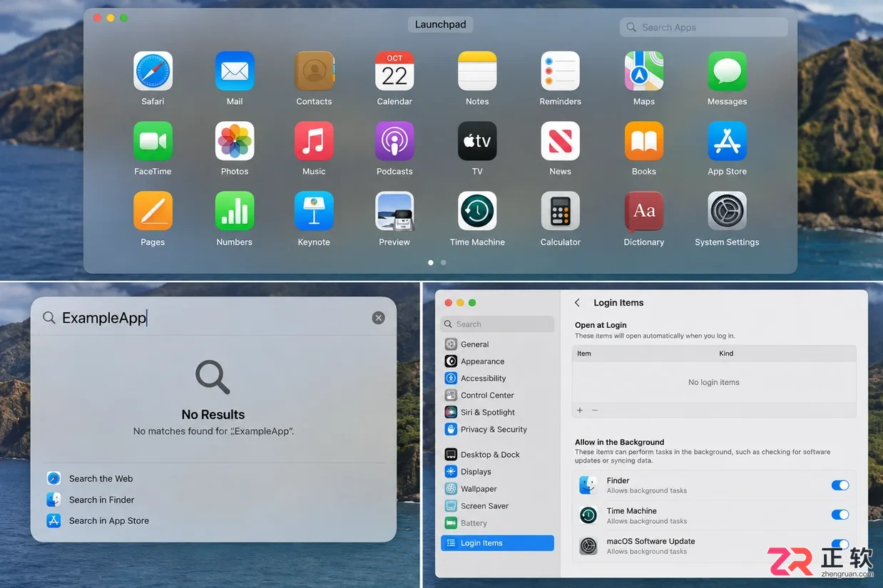Open the Numbers app icon
This screenshot has width=883, height=588.
click(x=235, y=211)
